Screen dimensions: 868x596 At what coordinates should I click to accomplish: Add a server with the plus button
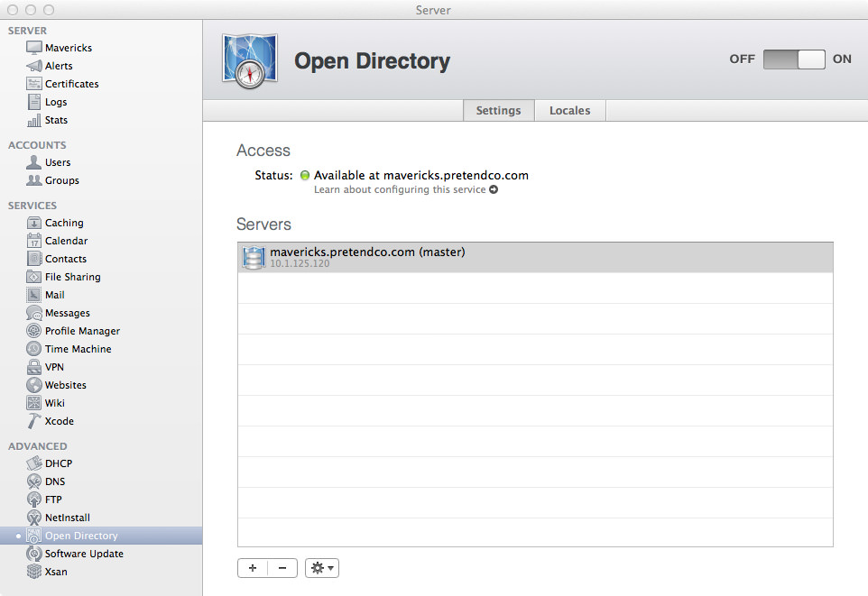253,568
